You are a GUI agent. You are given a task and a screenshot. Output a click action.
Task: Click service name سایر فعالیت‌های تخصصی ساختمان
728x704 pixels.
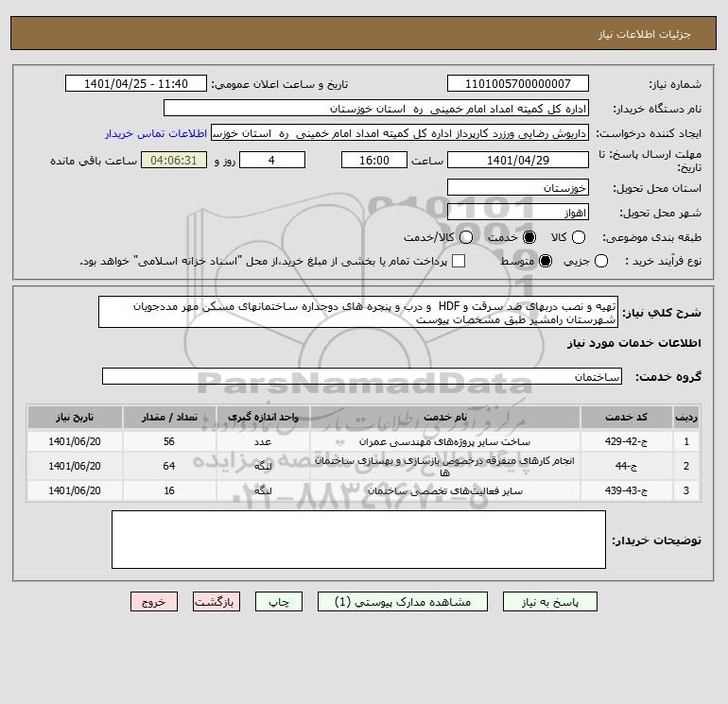click(444, 490)
